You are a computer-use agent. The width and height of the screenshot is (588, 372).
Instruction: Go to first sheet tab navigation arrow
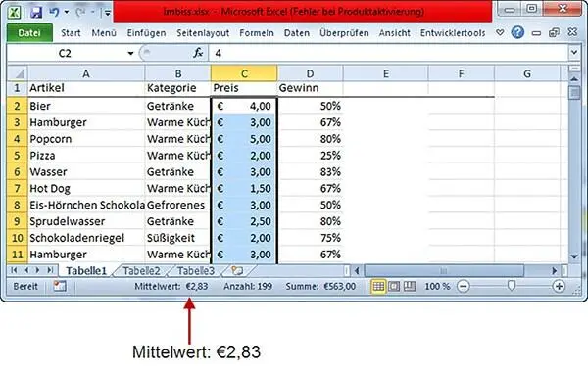(x=14, y=270)
